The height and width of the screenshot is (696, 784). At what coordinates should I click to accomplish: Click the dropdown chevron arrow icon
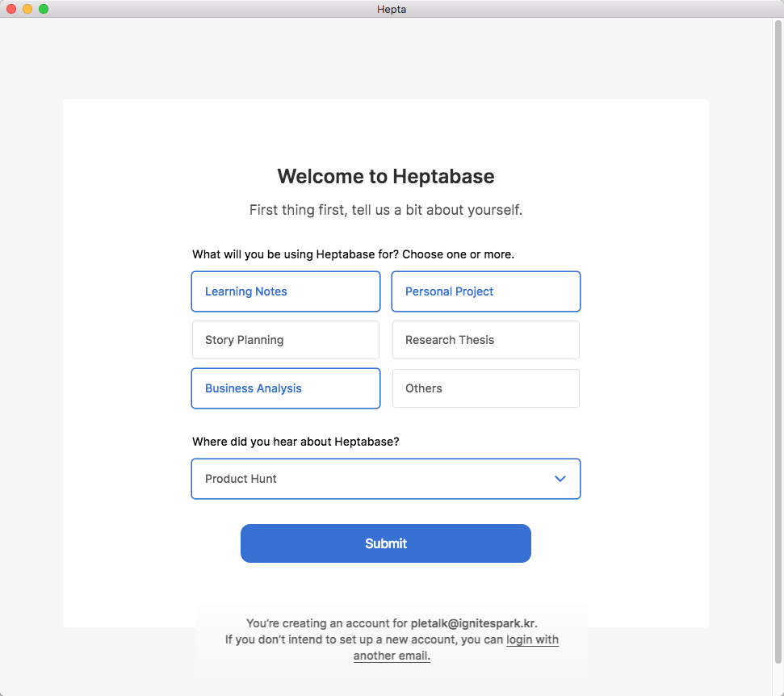tap(560, 479)
